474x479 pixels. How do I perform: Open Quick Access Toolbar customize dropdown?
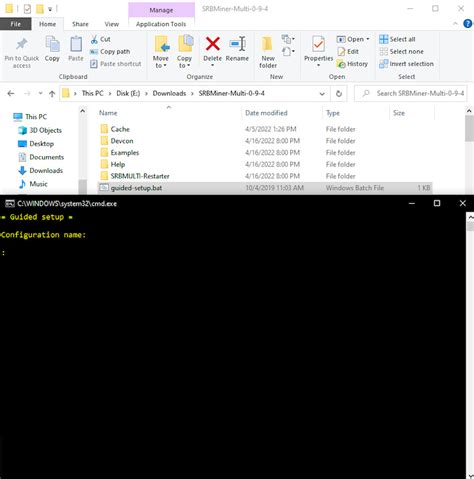tap(50, 9)
